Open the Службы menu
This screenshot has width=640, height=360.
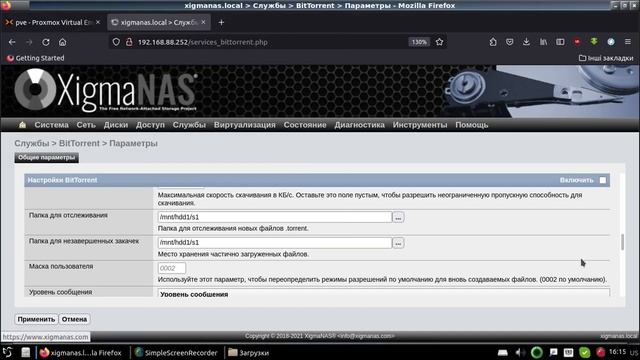(189, 125)
